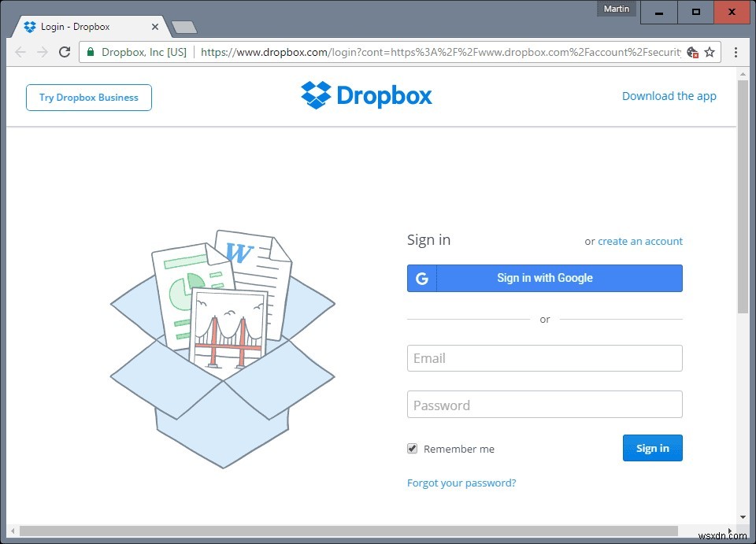The width and height of the screenshot is (756, 544).
Task: Minimize the Chrome window
Action: pyautogui.click(x=659, y=12)
